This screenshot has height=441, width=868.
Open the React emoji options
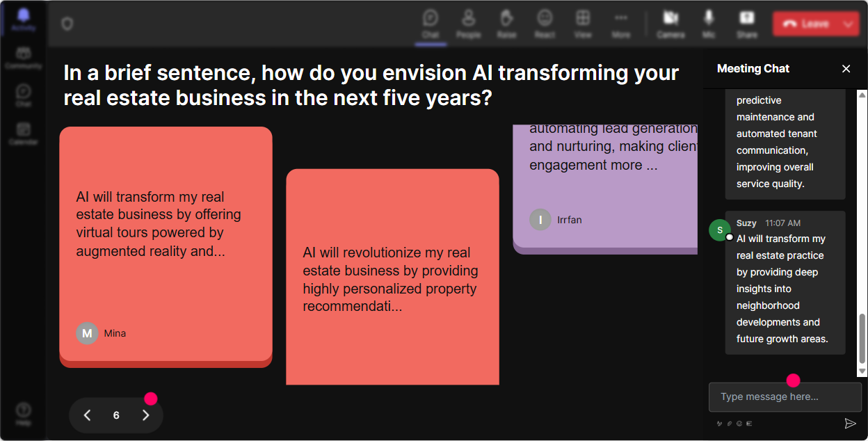pos(545,23)
